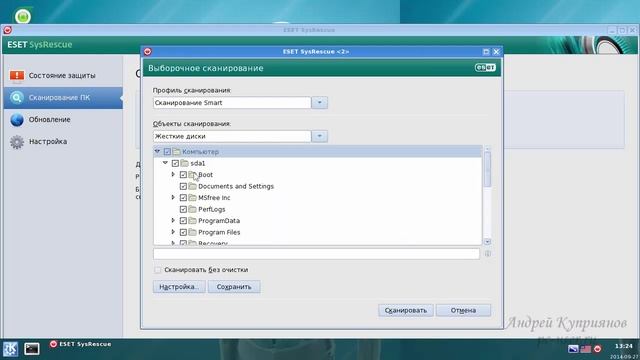Click the gear settings icon in sidebar

(x=17, y=142)
